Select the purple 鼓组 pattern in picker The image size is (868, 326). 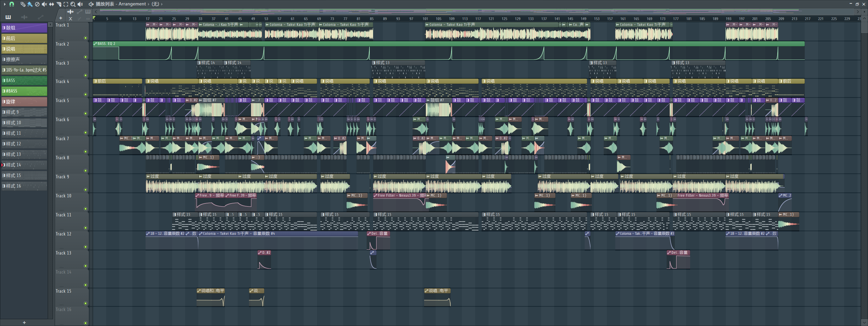24,28
